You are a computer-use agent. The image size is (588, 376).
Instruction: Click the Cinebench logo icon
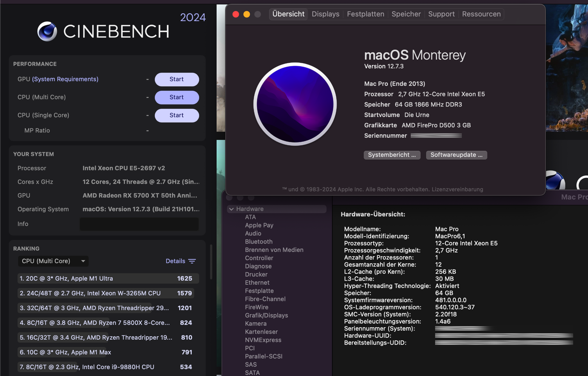coord(47,32)
